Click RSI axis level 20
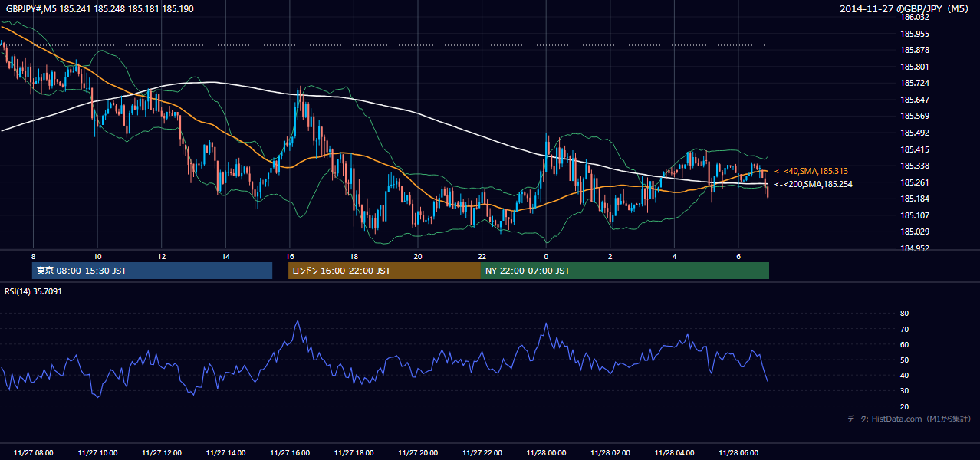Image resolution: width=980 pixels, height=460 pixels. (x=904, y=406)
